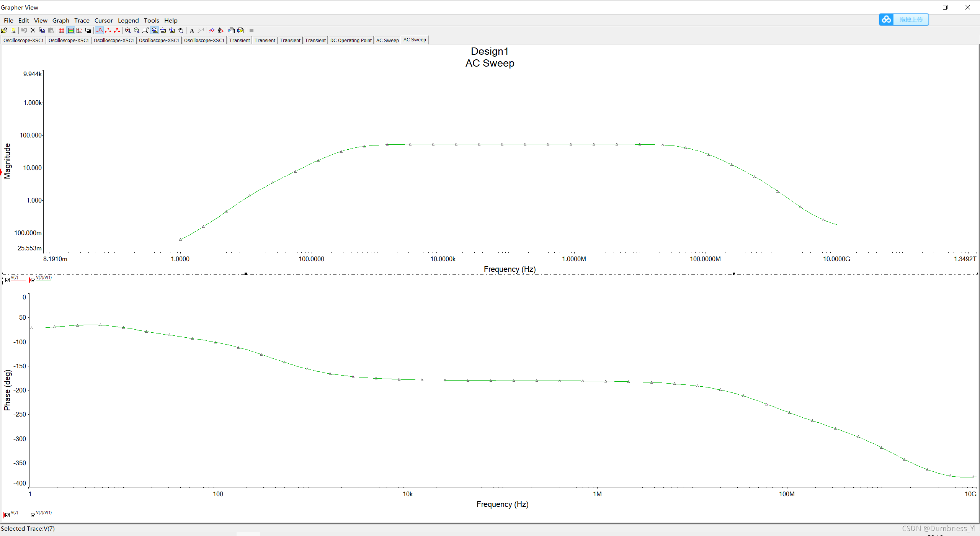
Task: Click the zoom out magnifier icon
Action: [x=137, y=31]
